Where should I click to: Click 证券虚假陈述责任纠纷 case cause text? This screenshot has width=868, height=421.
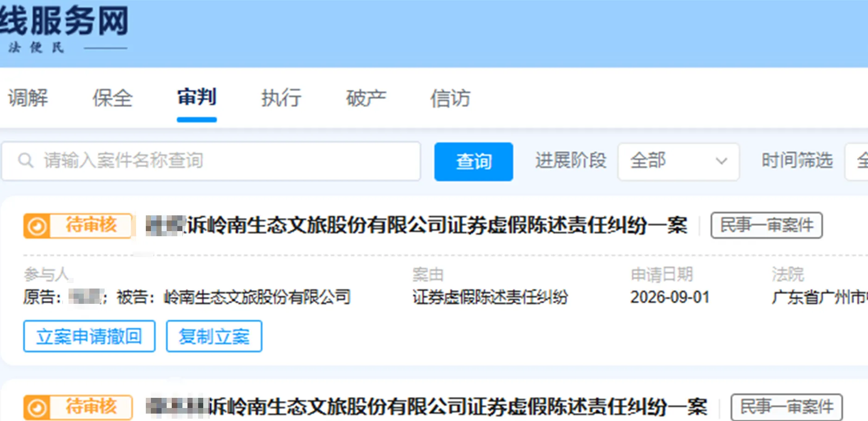(490, 297)
